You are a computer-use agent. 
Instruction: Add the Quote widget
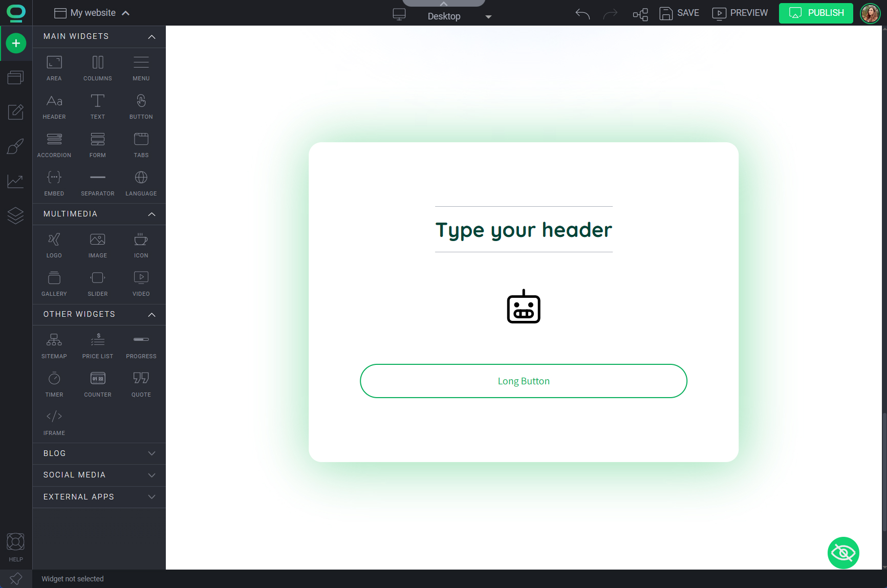141,384
